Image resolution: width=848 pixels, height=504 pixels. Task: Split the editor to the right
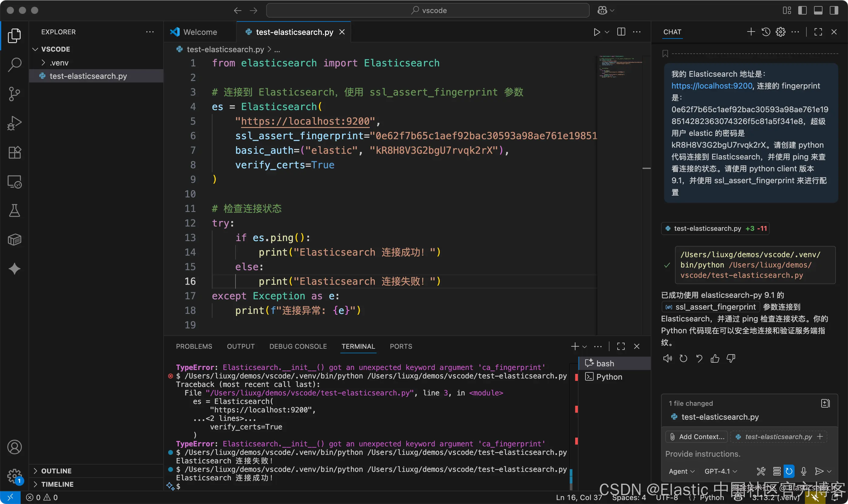[x=621, y=32]
